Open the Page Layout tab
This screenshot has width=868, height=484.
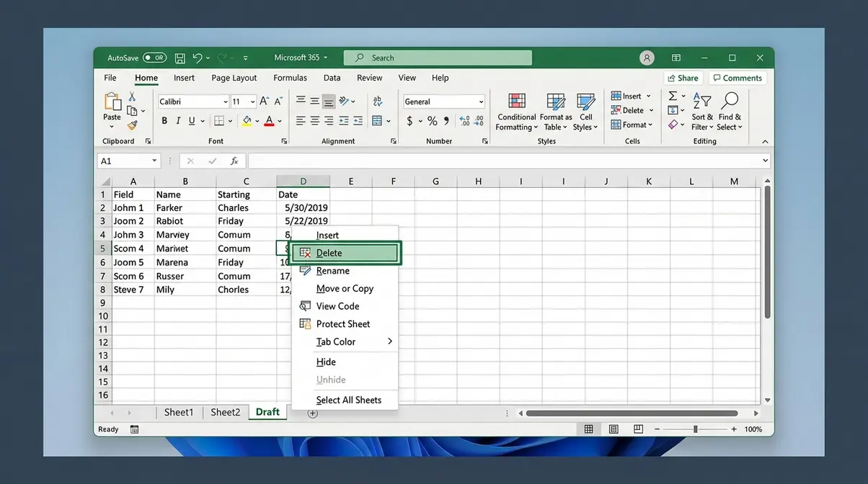(234, 78)
